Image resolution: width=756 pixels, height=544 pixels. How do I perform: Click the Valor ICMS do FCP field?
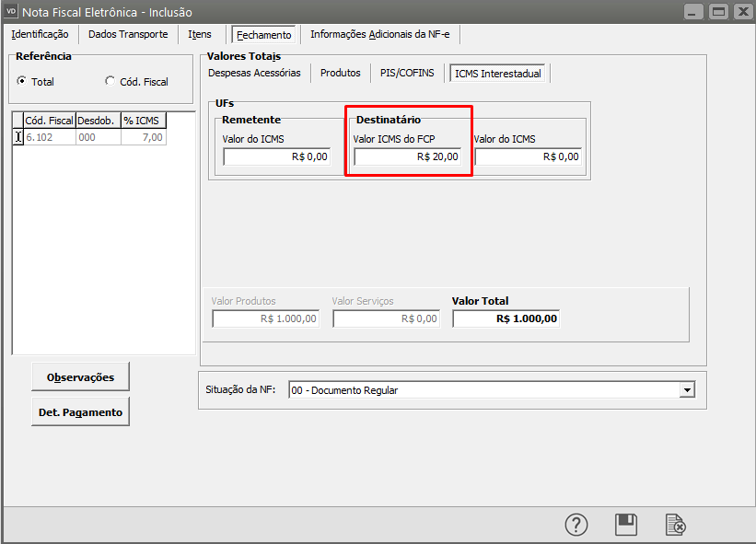(x=407, y=156)
